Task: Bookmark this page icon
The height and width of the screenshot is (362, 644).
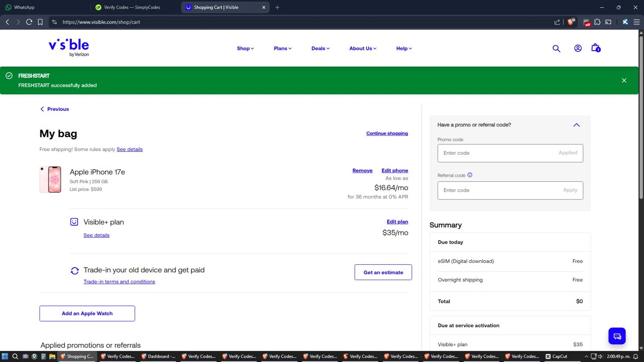Action: coord(40,22)
